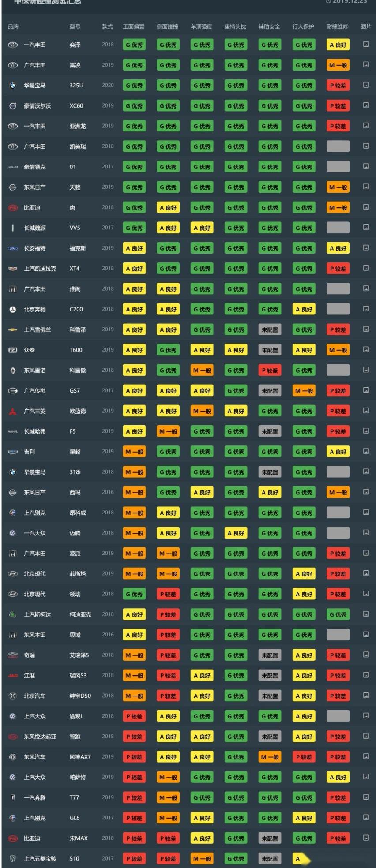
Task: Open the picture icon in the 福克斯 row
Action: pos(366,247)
